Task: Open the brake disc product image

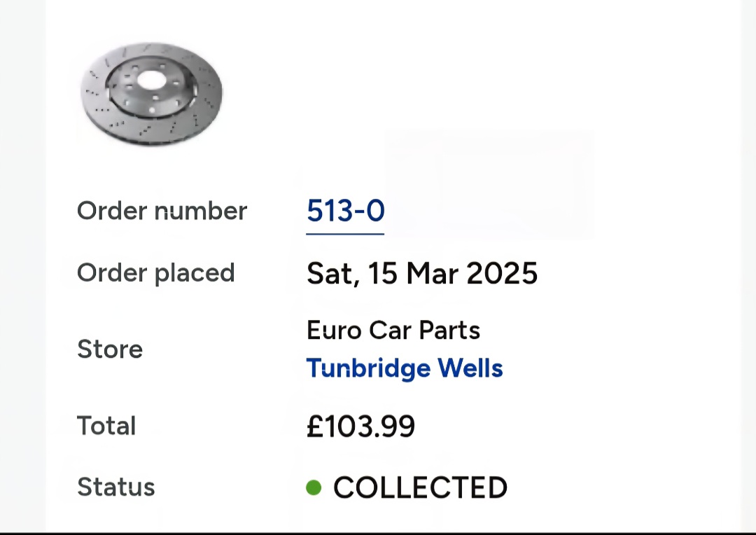Action: tap(151, 94)
